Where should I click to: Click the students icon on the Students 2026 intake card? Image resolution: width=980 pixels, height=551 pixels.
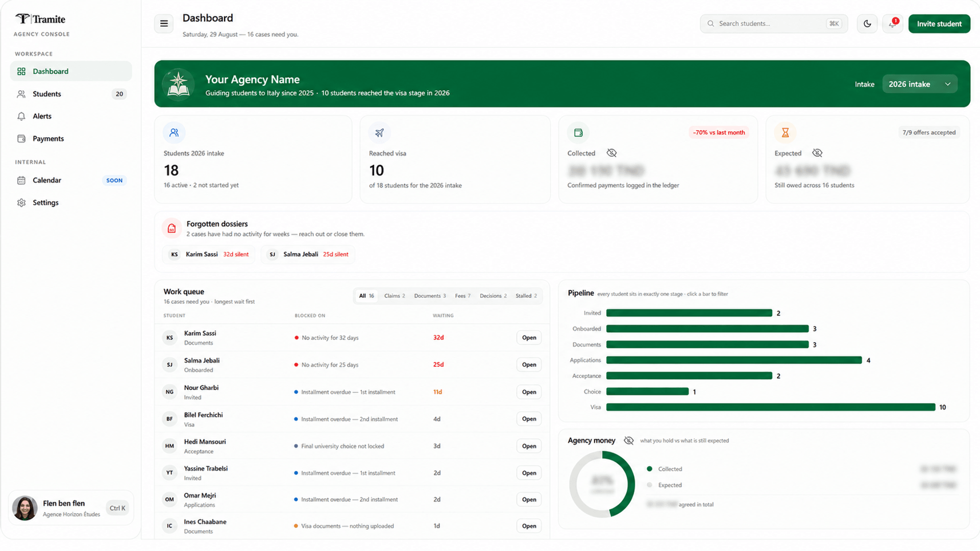[174, 133]
